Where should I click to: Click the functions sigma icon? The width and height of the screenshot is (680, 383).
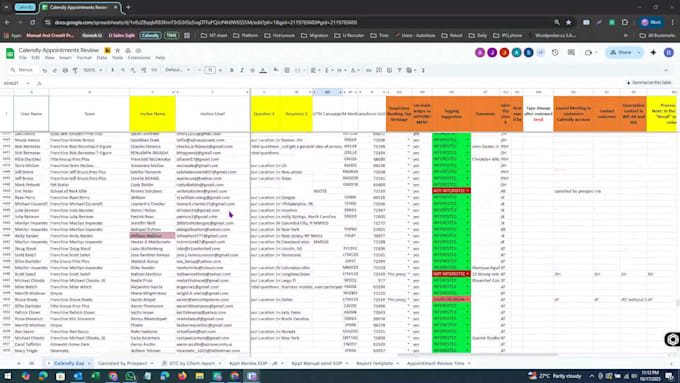click(423, 70)
